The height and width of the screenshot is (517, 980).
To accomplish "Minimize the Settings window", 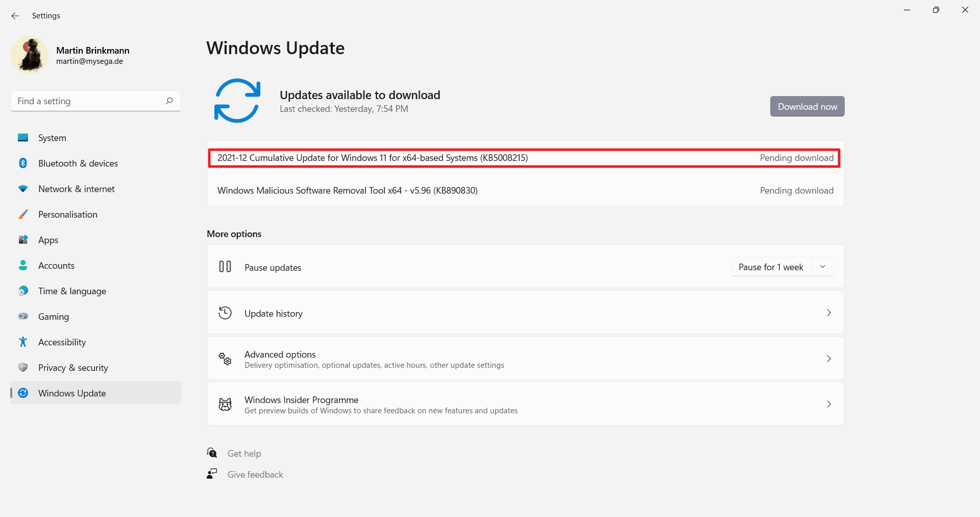I will click(x=907, y=10).
